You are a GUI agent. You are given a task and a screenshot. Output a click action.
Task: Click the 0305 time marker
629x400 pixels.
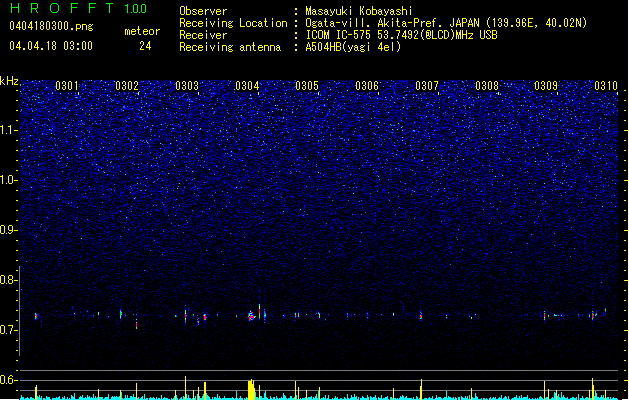[x=307, y=86]
